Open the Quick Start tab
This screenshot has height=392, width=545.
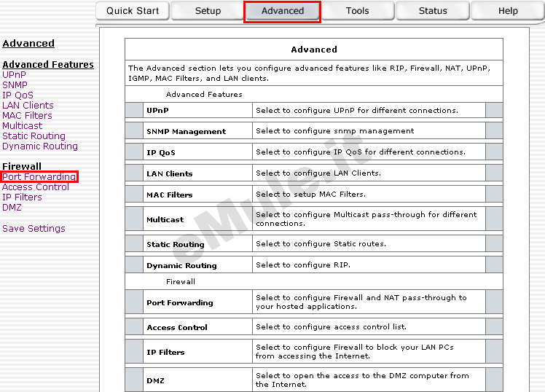133,11
